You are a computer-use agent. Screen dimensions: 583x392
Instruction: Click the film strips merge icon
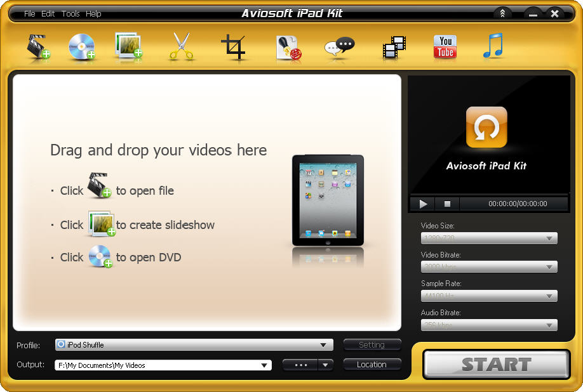coord(394,47)
